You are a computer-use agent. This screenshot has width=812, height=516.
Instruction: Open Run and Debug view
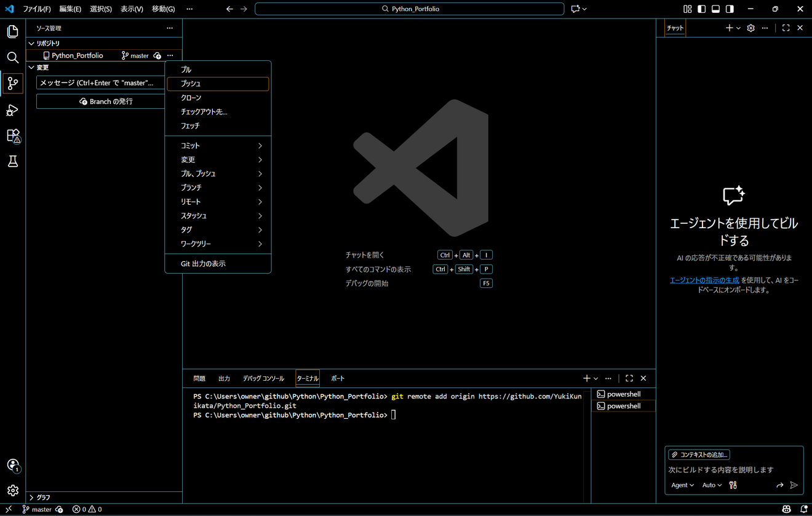click(12, 110)
